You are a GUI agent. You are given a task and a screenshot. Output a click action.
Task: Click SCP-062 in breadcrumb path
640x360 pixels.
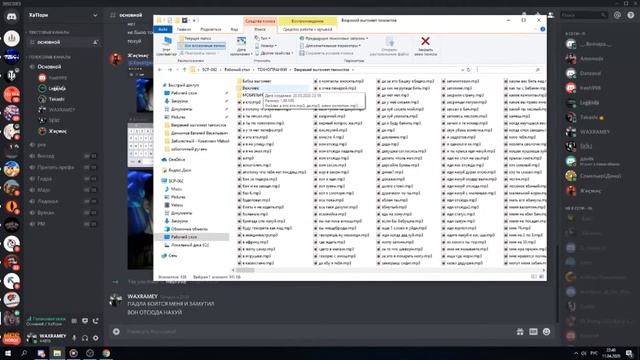[209, 70]
